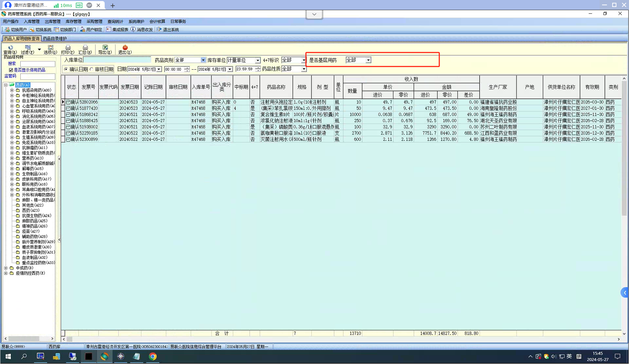
Task: Expand the 中成药(B) tree node
Action: point(6,268)
